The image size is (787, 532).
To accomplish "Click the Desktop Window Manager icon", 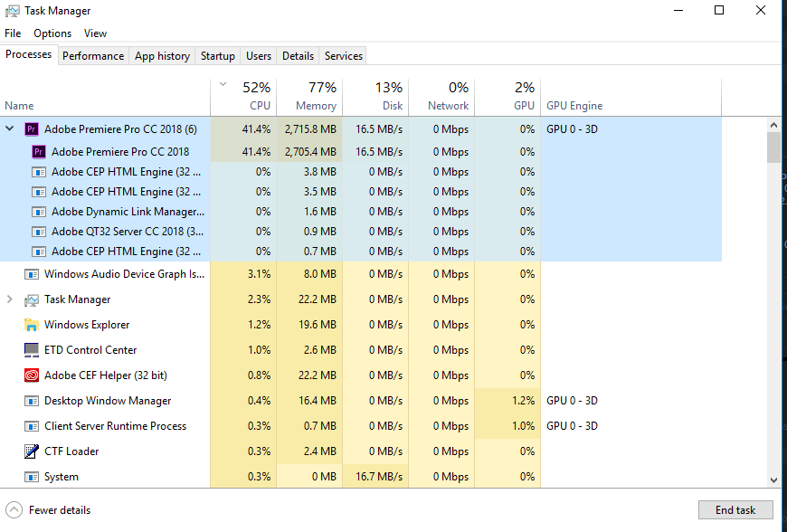I will 31,401.
